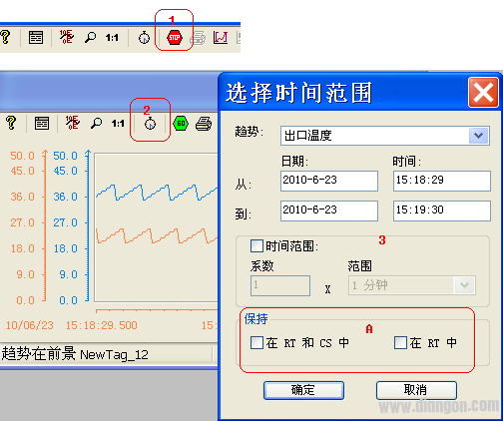
Task: Click the trend chart icon in upper toolbar
Action: (221, 37)
